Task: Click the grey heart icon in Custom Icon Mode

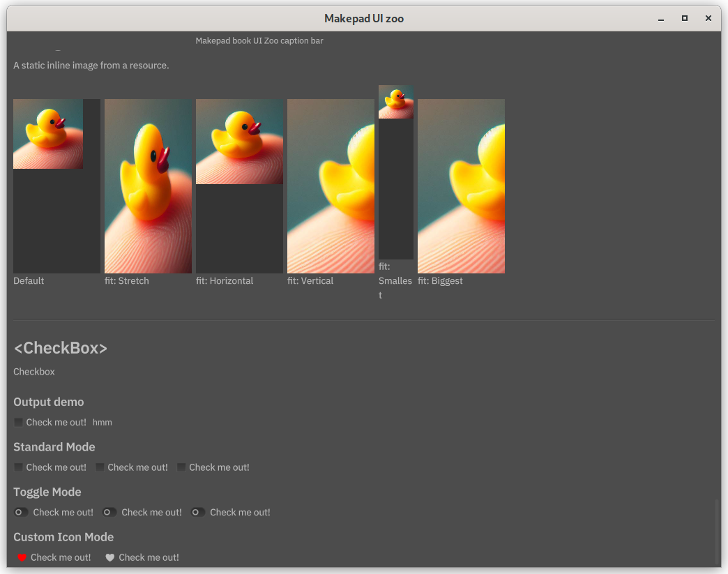Action: [x=109, y=557]
